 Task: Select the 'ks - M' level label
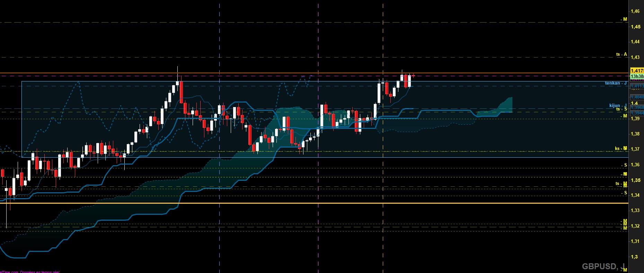(621, 148)
